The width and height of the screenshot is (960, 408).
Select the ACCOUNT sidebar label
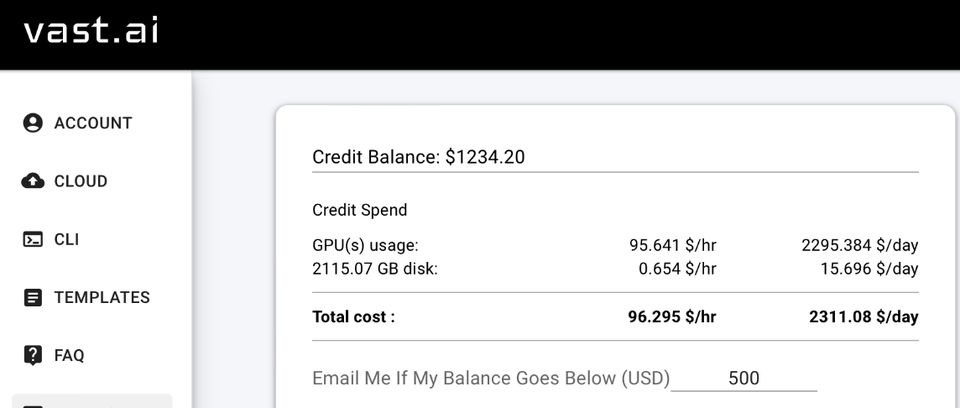click(x=93, y=123)
